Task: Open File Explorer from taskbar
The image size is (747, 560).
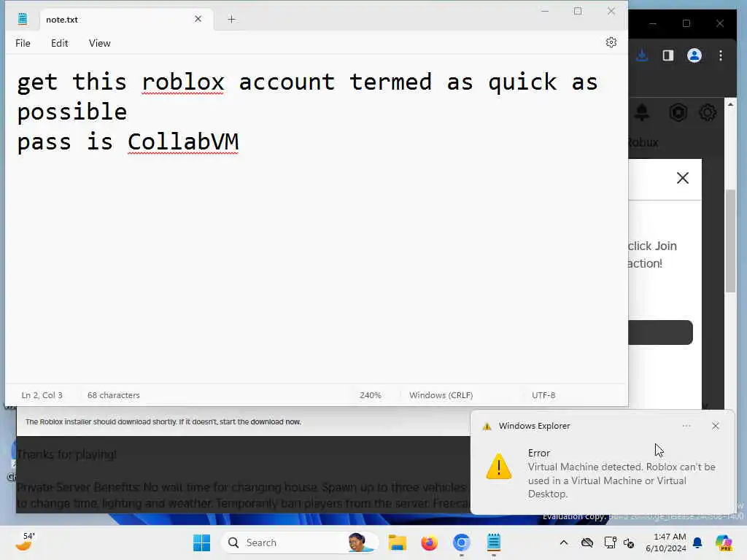Action: click(x=397, y=542)
